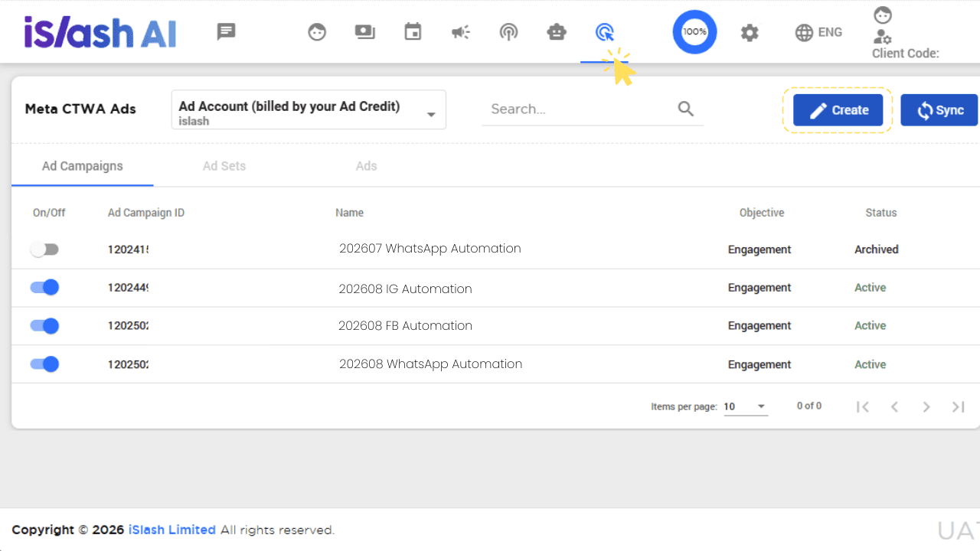Open the user profile face icon
980x551 pixels.
(x=883, y=15)
